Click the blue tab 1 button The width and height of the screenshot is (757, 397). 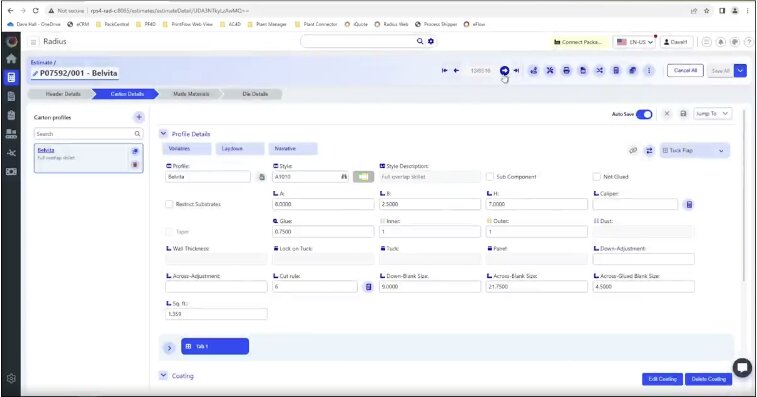point(215,346)
